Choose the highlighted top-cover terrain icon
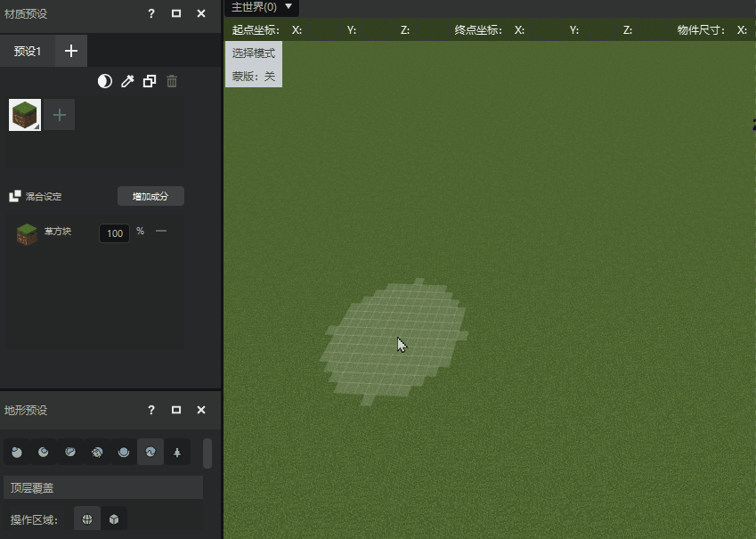This screenshot has height=539, width=756. coord(150,453)
